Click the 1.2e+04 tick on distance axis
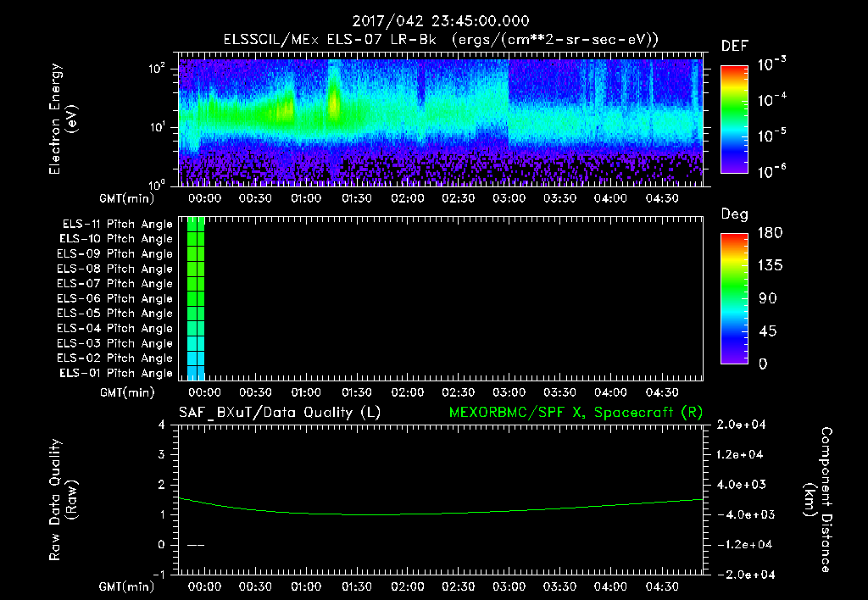The image size is (868, 600). pyautogui.click(x=741, y=454)
